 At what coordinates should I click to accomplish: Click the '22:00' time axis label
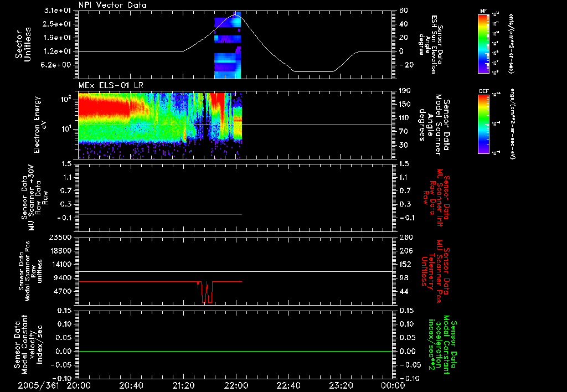236,386
